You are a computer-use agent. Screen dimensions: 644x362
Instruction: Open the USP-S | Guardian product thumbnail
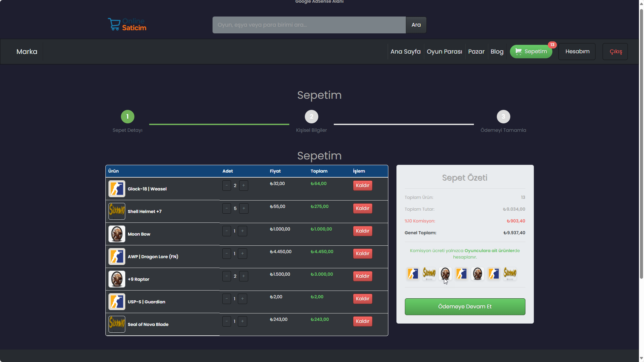pos(117,302)
